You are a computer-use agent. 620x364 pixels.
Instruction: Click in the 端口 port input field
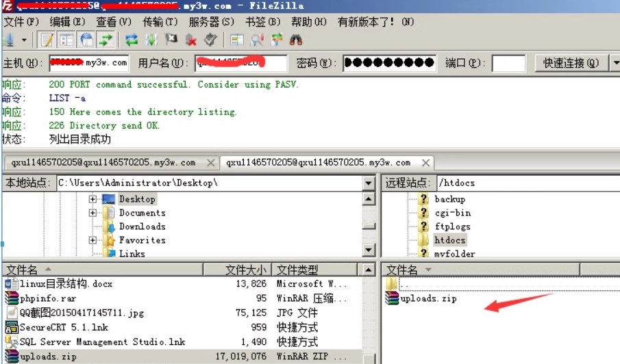[508, 63]
